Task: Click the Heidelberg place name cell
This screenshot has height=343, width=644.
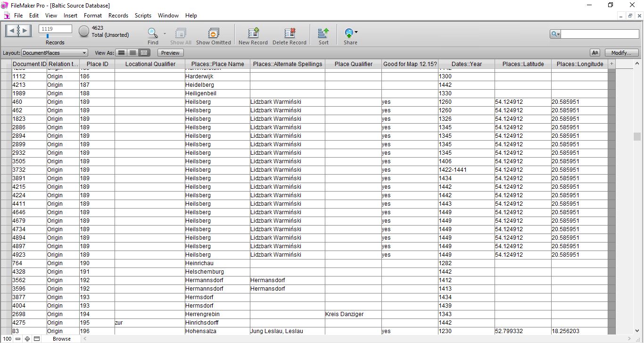Action: pos(217,85)
